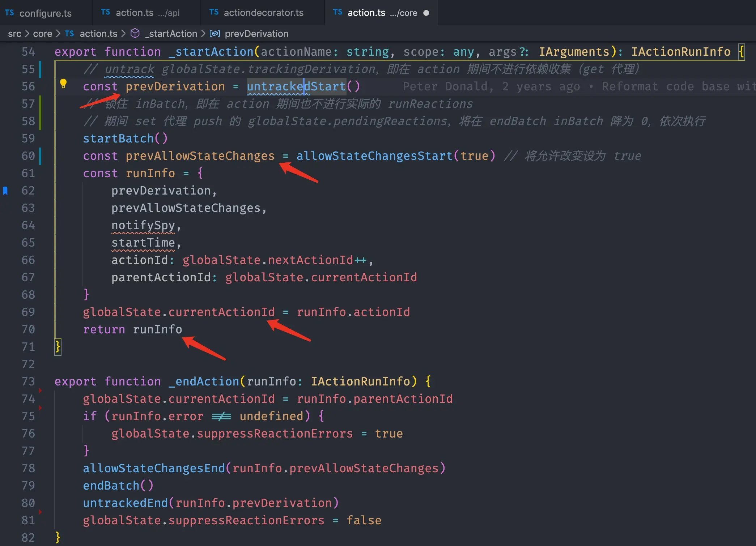Screen dimensions: 756x546
Task: Click the TS icon on configure.ts tab
Action: pyautogui.click(x=9, y=13)
